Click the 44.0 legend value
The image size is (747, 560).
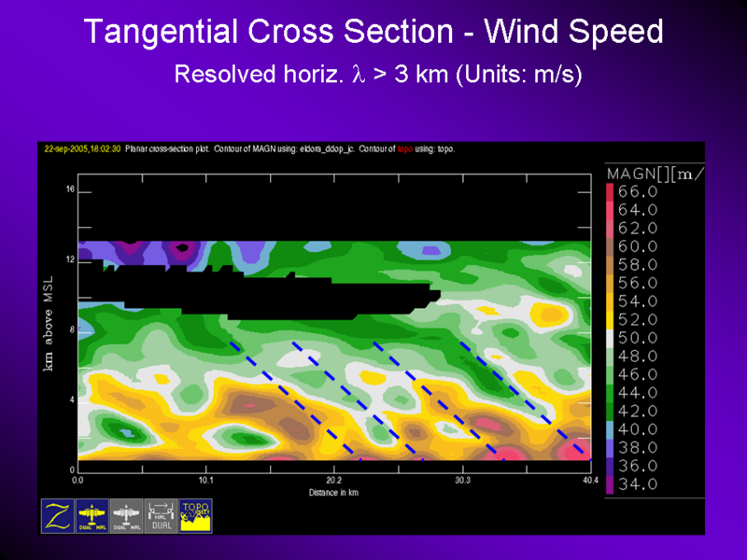(638, 393)
